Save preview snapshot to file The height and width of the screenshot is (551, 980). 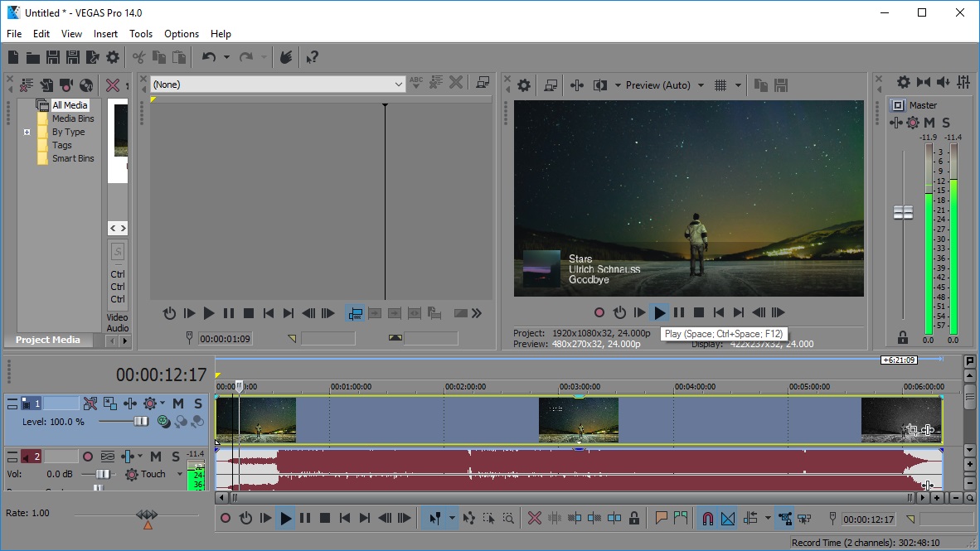781,85
